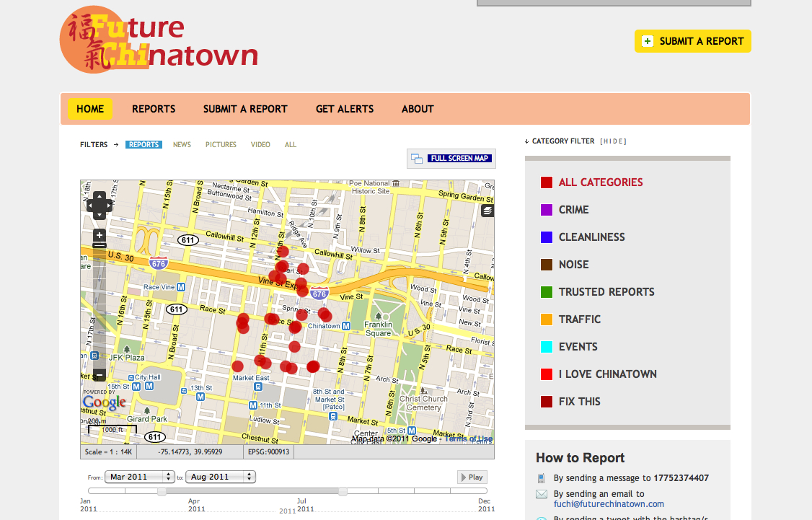Select the Noise category
This screenshot has width=812, height=520.
tap(565, 265)
